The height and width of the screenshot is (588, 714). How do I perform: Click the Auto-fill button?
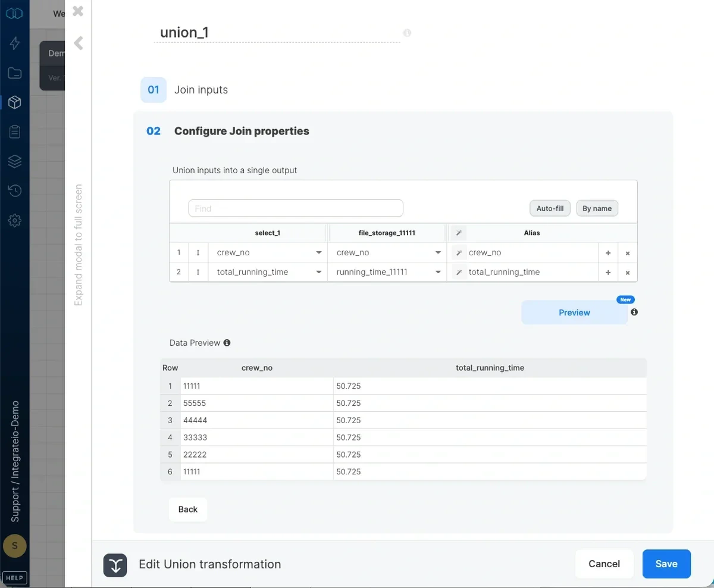[550, 208]
